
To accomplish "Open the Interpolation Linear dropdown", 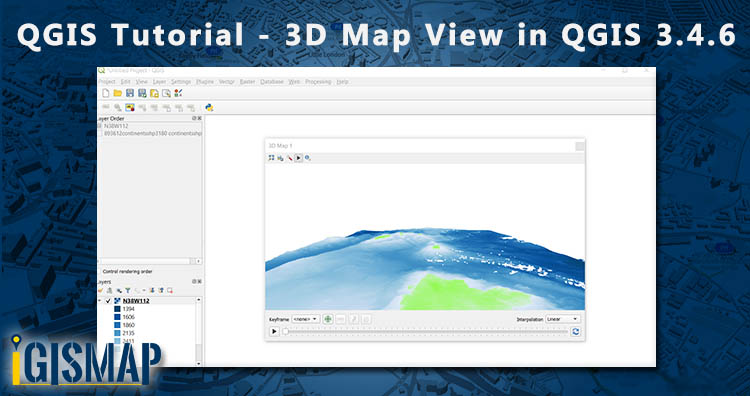I will [x=562, y=319].
